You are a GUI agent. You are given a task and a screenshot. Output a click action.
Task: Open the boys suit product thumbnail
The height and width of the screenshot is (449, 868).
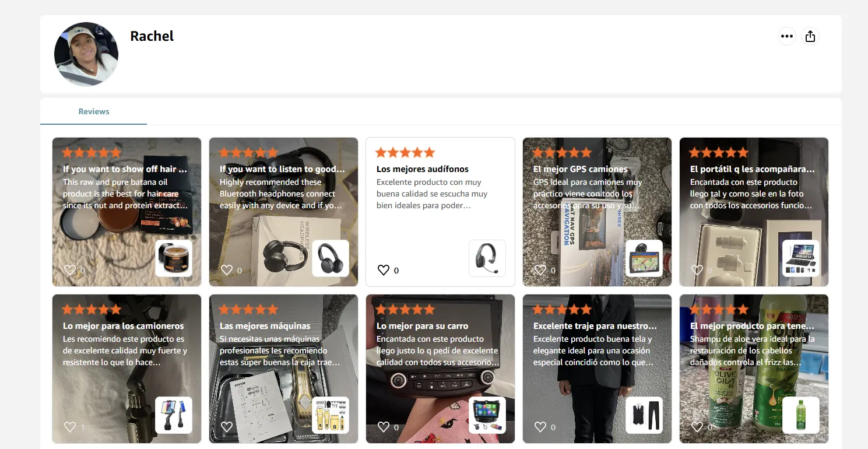[644, 415]
